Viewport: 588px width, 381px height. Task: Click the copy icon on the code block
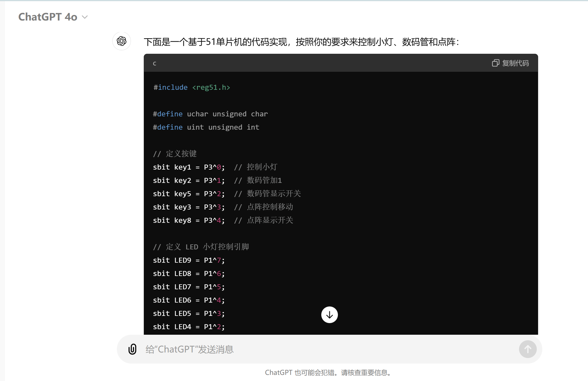tap(496, 63)
